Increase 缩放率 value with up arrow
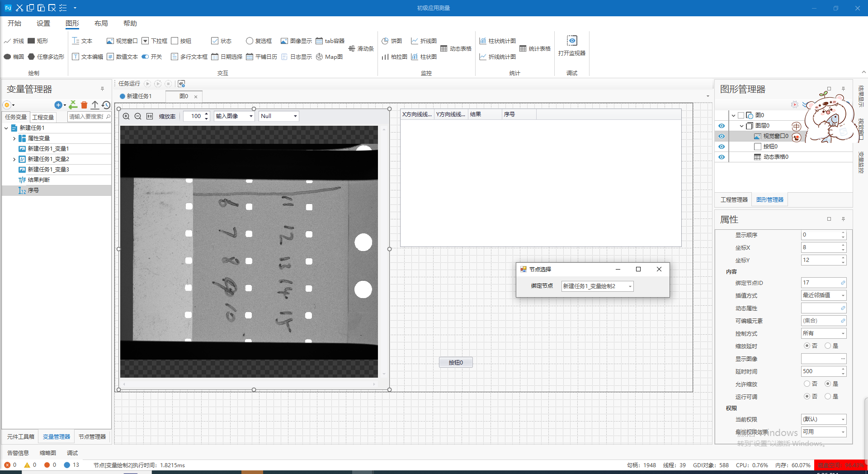The width and height of the screenshot is (868, 474). pyautogui.click(x=207, y=114)
